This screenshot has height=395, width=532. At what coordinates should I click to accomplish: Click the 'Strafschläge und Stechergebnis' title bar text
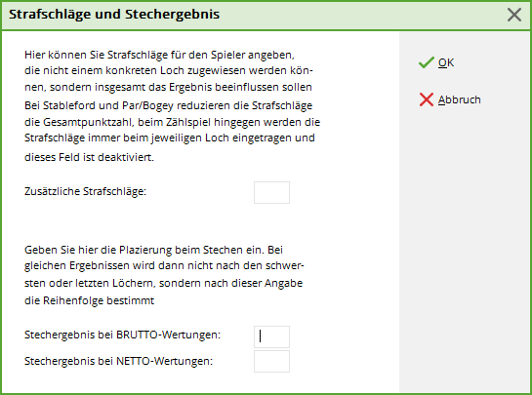[x=114, y=15]
